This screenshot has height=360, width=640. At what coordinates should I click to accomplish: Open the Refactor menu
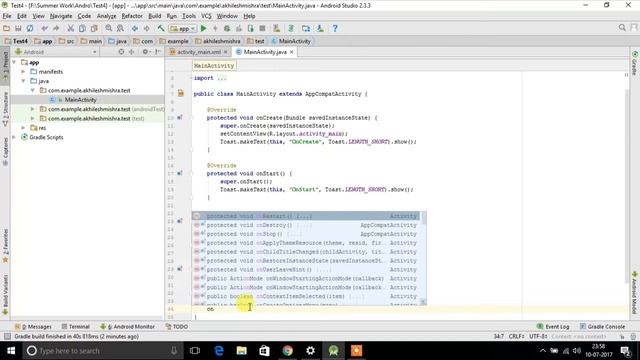click(x=132, y=16)
